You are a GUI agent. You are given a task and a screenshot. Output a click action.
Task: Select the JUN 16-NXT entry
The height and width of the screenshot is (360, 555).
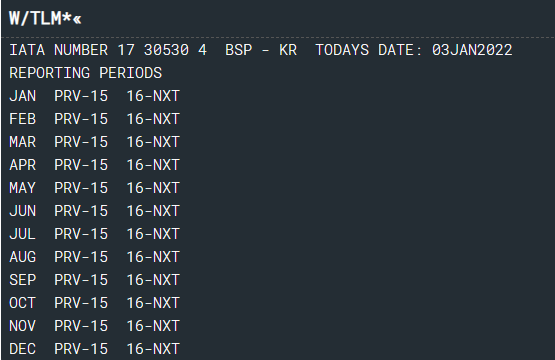click(153, 211)
